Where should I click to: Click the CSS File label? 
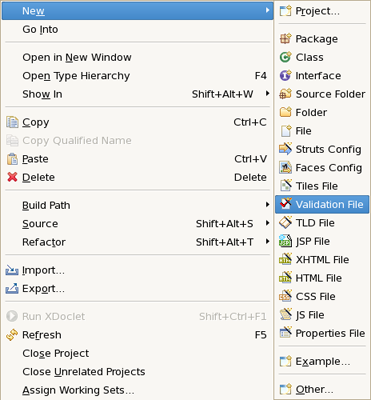point(315,296)
